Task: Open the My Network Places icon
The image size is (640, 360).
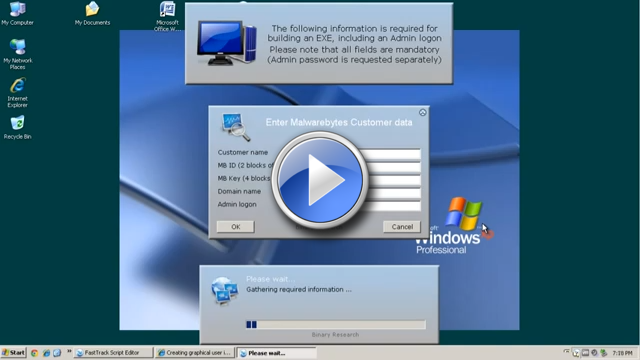Action: click(x=18, y=54)
